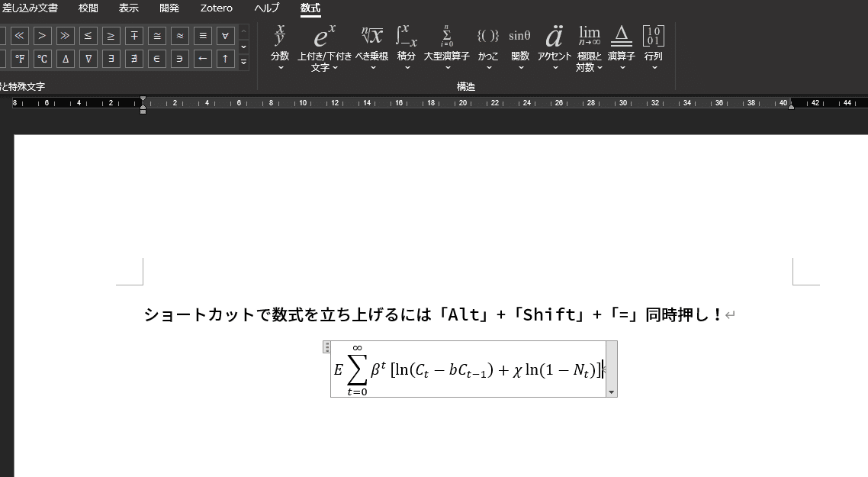This screenshot has height=477, width=868.
Task: Open the かっこ bracket gallery
Action: coord(488,47)
